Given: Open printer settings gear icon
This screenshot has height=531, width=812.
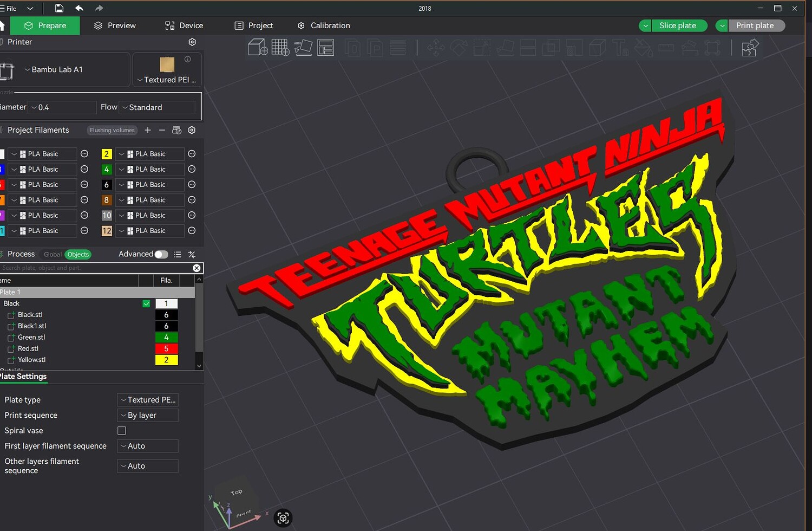Looking at the screenshot, I should click(x=192, y=42).
